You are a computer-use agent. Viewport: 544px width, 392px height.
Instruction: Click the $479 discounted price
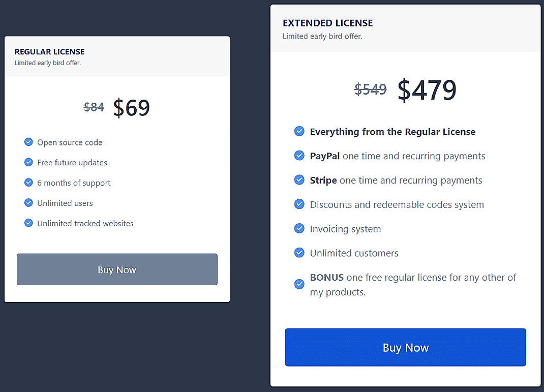point(427,90)
